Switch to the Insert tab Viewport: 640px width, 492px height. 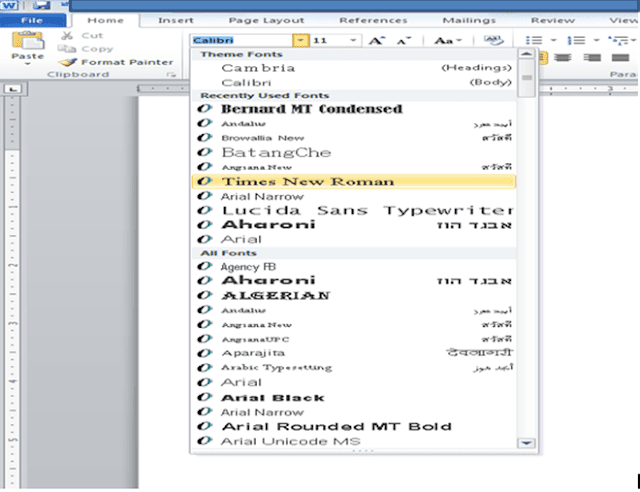click(x=176, y=20)
